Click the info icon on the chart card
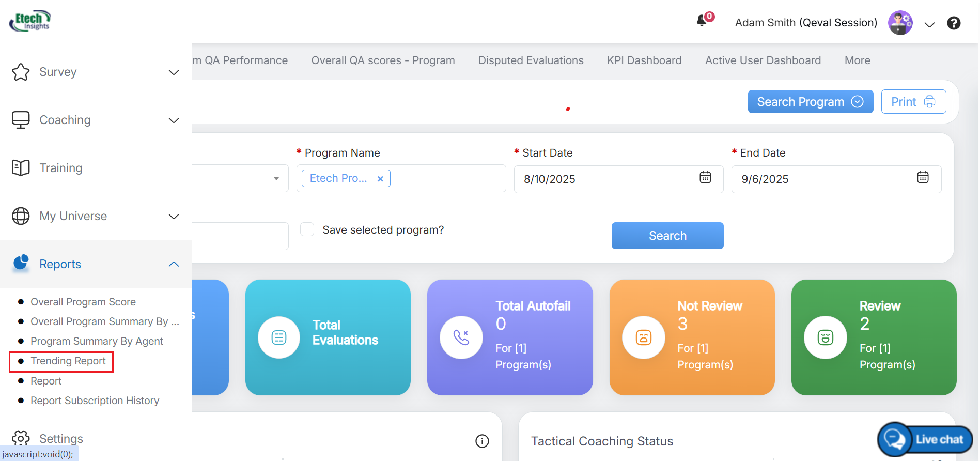 coord(481,441)
